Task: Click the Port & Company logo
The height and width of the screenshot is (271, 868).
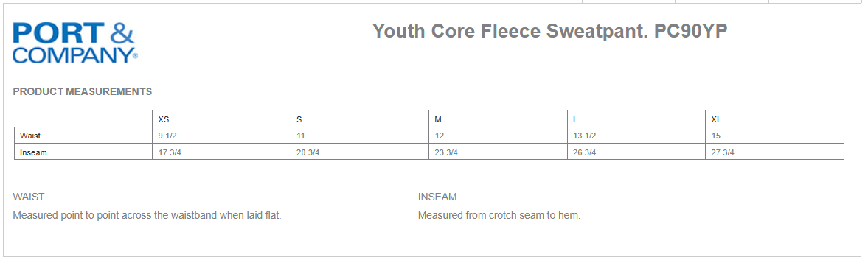Action: 74,43
